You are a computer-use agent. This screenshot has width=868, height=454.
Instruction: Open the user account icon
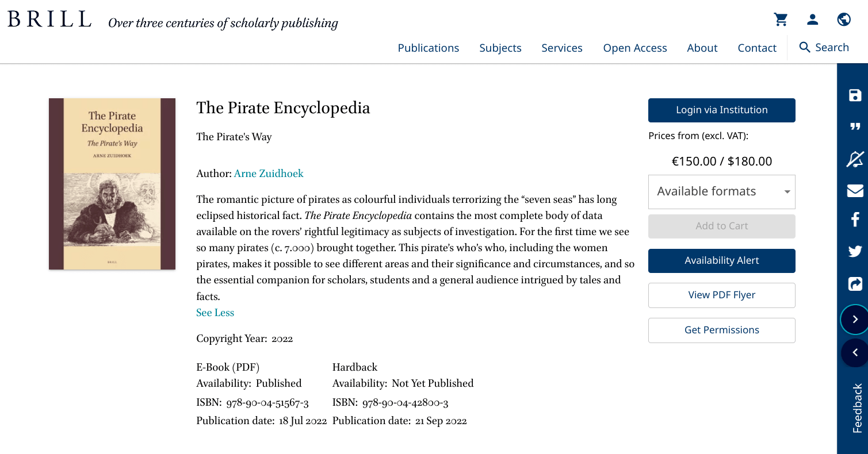click(812, 20)
